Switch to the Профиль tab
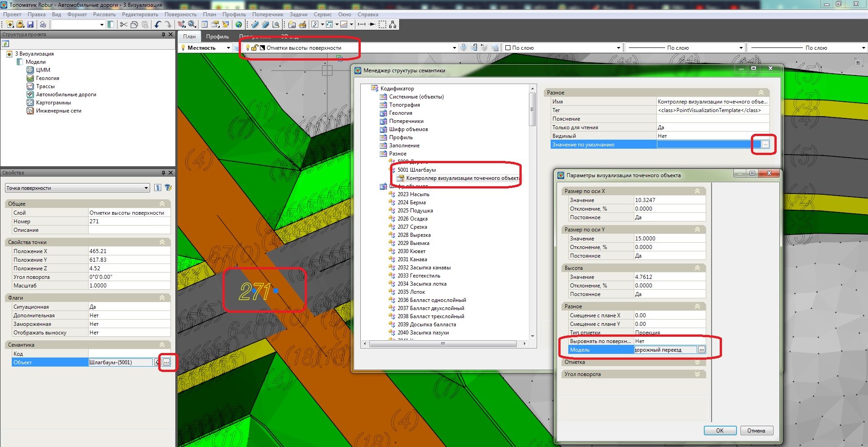Screen dimensions: 868x447 pos(217,37)
